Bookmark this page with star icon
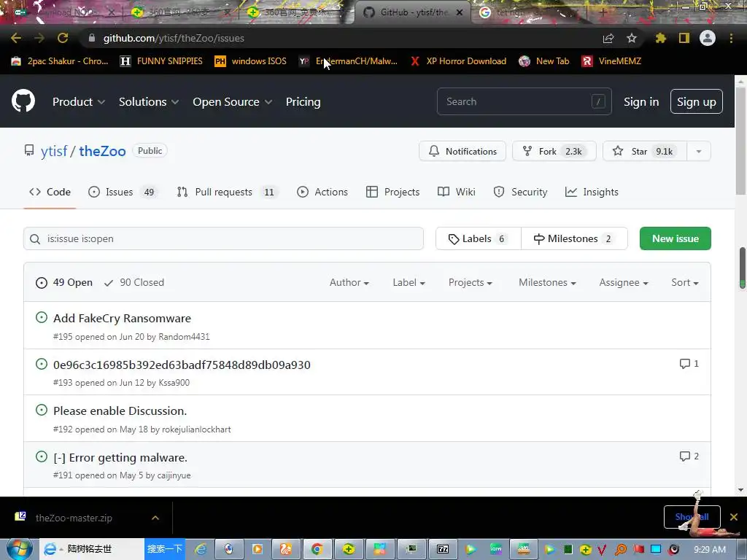Screen dimensions: 747x560 tap(632, 38)
